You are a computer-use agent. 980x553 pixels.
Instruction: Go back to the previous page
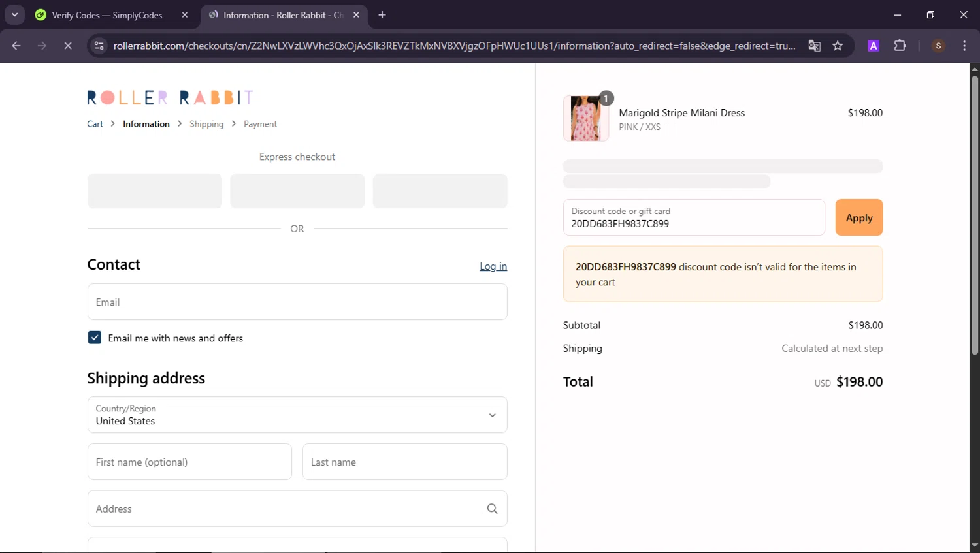tap(16, 46)
